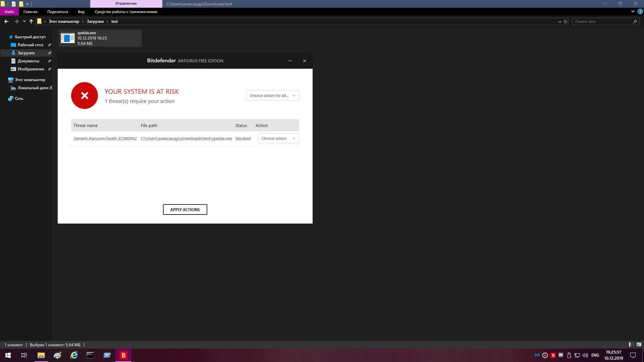Open the Action Center notifications icon

coord(633,355)
